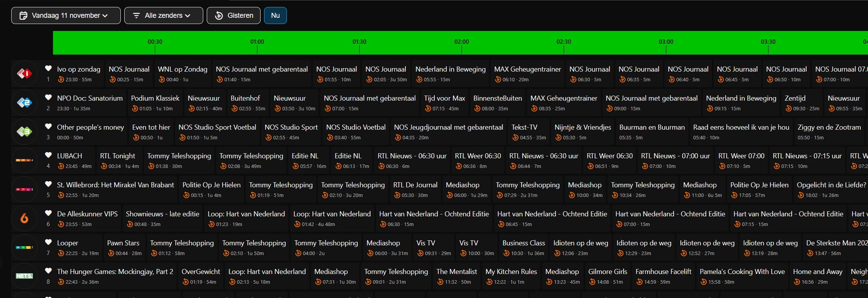Toggle favorite heart for channel 3
This screenshot has width=868, height=298.
tap(48, 126)
